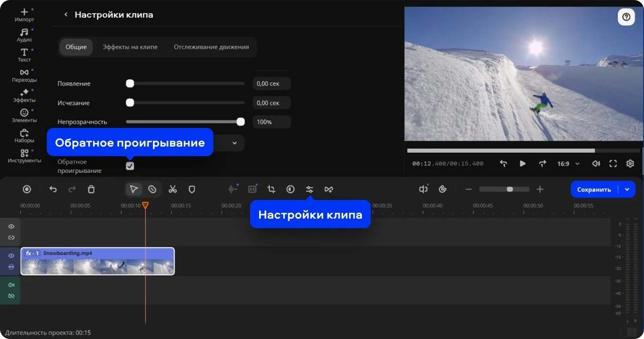Open the Наборы effect packs section

[24, 136]
